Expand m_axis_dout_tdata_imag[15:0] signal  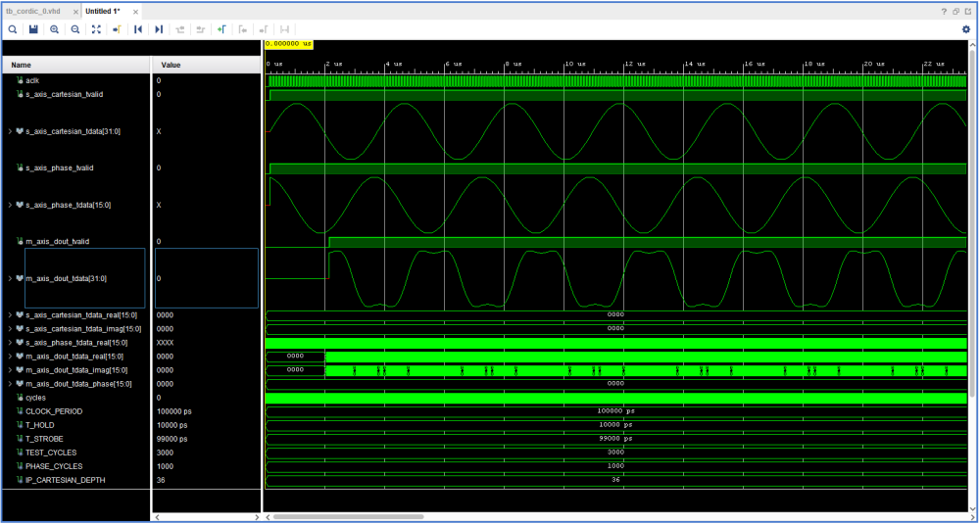click(x=10, y=370)
